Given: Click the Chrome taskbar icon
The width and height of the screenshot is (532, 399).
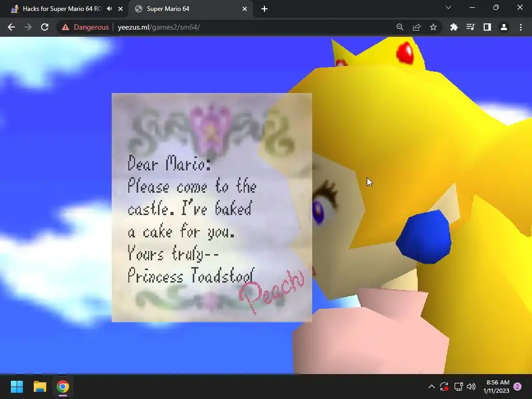Looking at the screenshot, I should point(63,387).
